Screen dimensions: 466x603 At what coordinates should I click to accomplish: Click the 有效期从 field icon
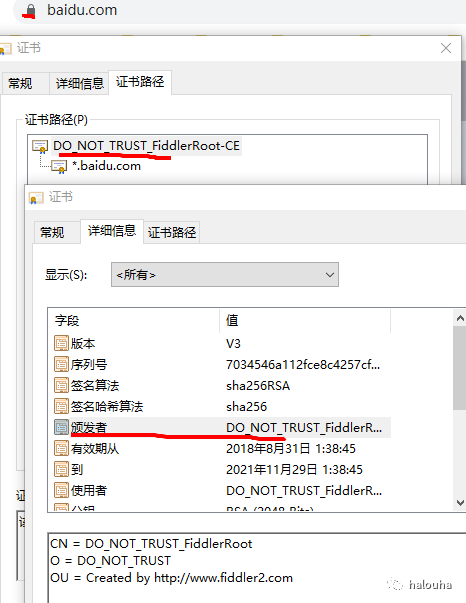61,448
